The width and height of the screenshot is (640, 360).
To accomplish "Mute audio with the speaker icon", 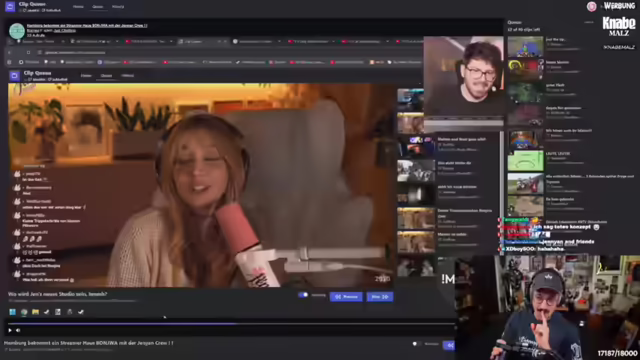I will 18,330.
